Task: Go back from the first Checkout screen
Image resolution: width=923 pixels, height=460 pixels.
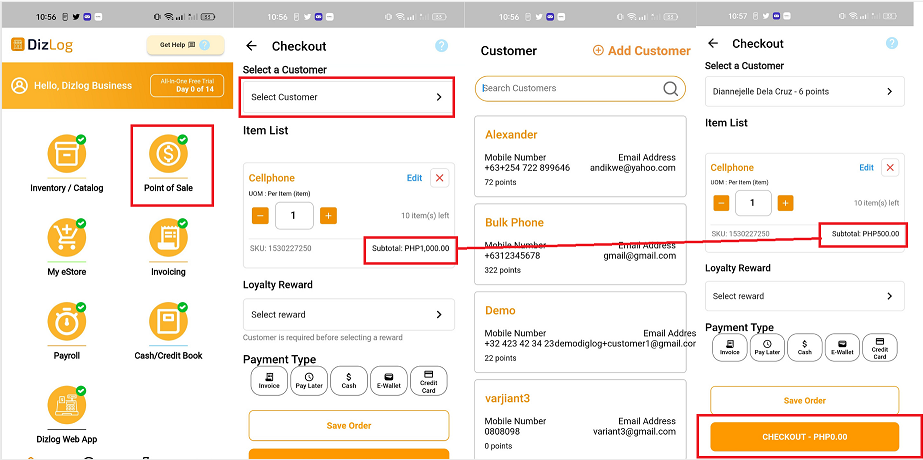Action: tap(251, 46)
